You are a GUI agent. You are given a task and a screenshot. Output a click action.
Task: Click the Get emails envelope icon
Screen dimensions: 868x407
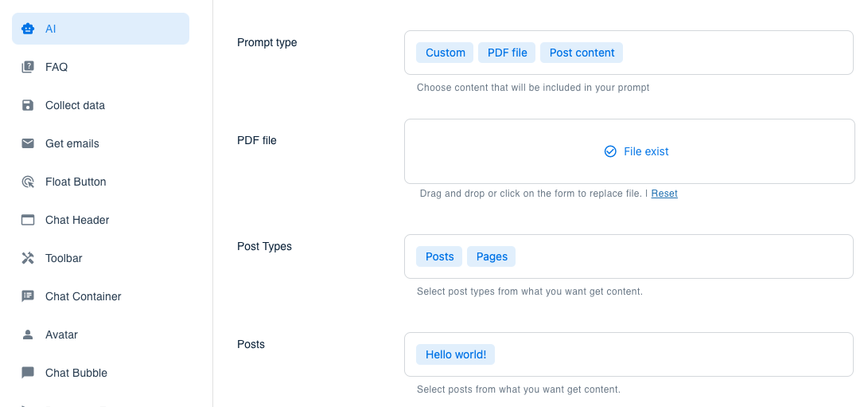[28, 143]
